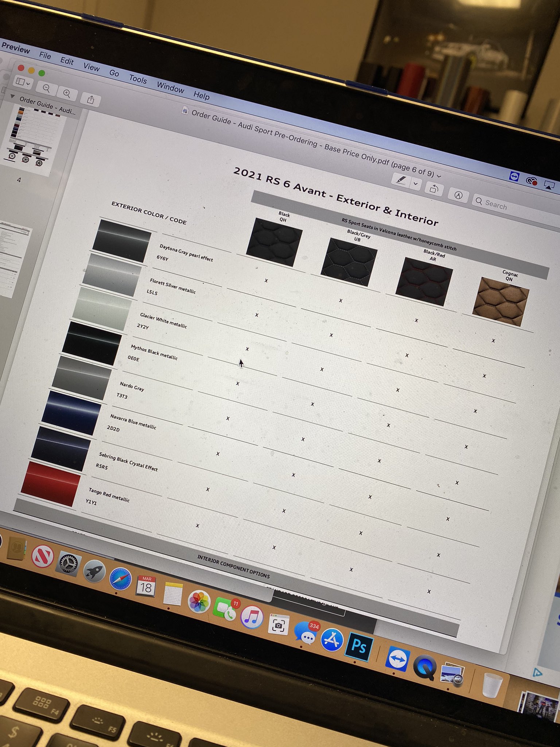Screen dimensions: 560x747
Task: Open the Edit menu
Action: tap(67, 61)
